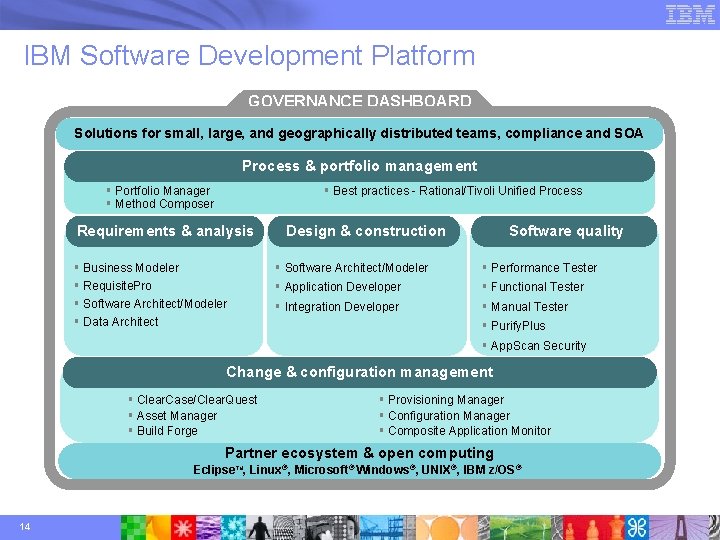Select the 'Change & configuration management' header
The height and width of the screenshot is (540, 720).
pyautogui.click(x=360, y=372)
